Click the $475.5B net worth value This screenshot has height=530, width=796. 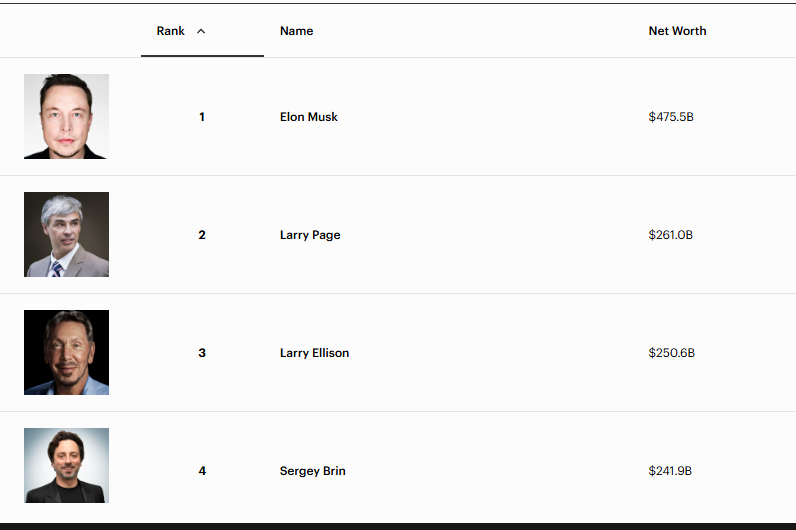(x=671, y=117)
